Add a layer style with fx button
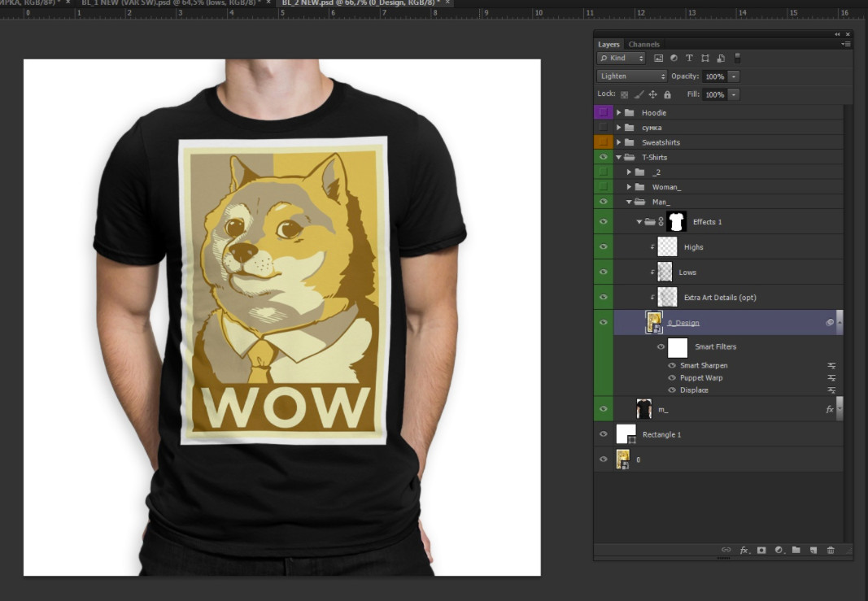The image size is (868, 601). tap(744, 550)
